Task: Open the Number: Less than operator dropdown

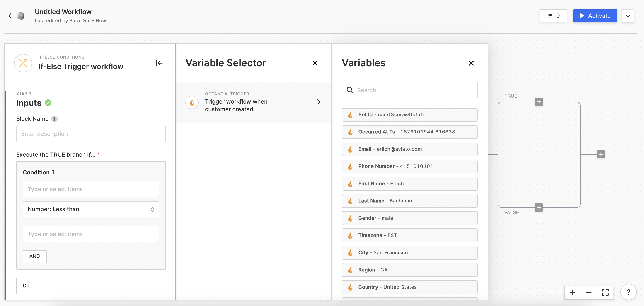Action: pos(91,209)
